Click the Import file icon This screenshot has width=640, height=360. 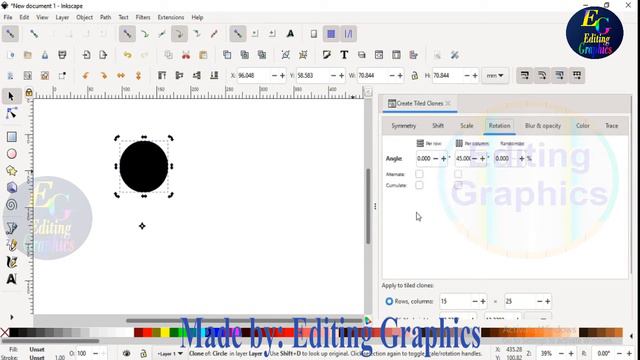pos(86,55)
